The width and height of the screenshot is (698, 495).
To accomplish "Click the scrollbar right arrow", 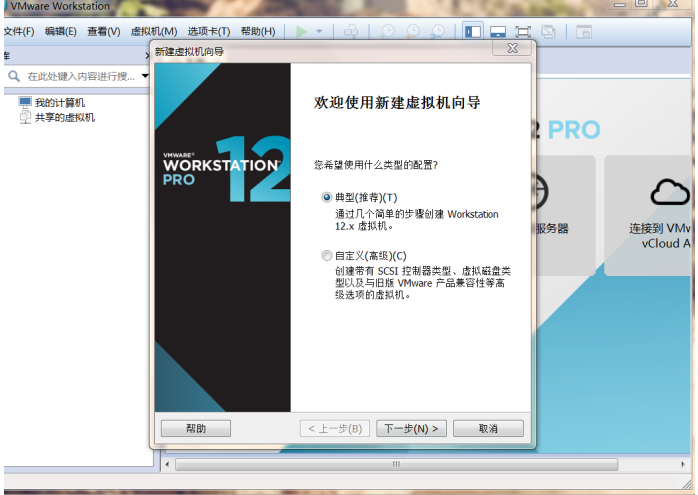I will [x=683, y=464].
